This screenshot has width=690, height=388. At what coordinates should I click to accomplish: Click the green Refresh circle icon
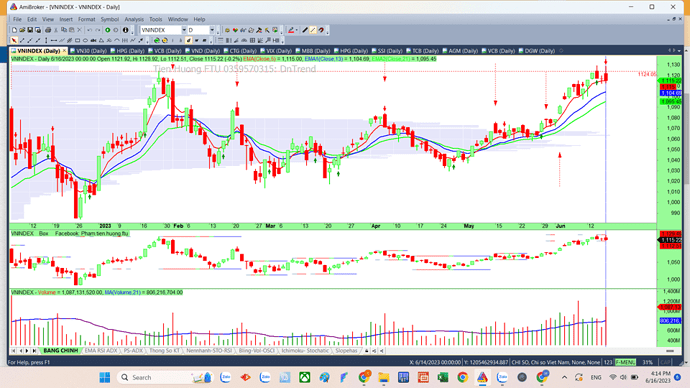(107, 30)
